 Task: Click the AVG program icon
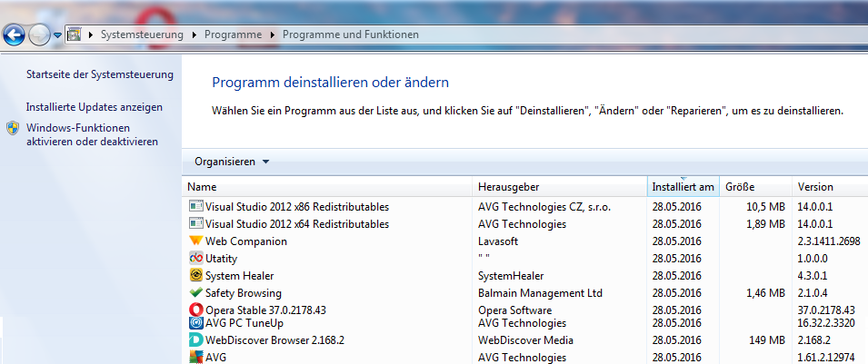[195, 357]
